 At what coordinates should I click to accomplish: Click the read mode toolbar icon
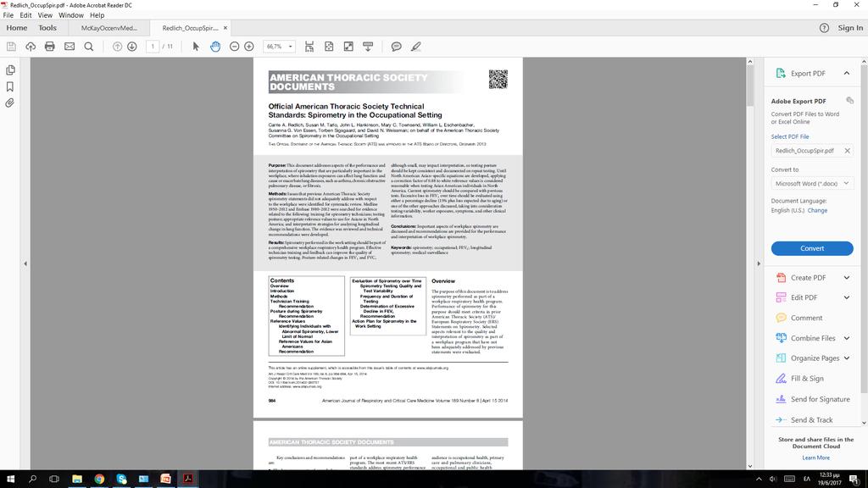368,47
